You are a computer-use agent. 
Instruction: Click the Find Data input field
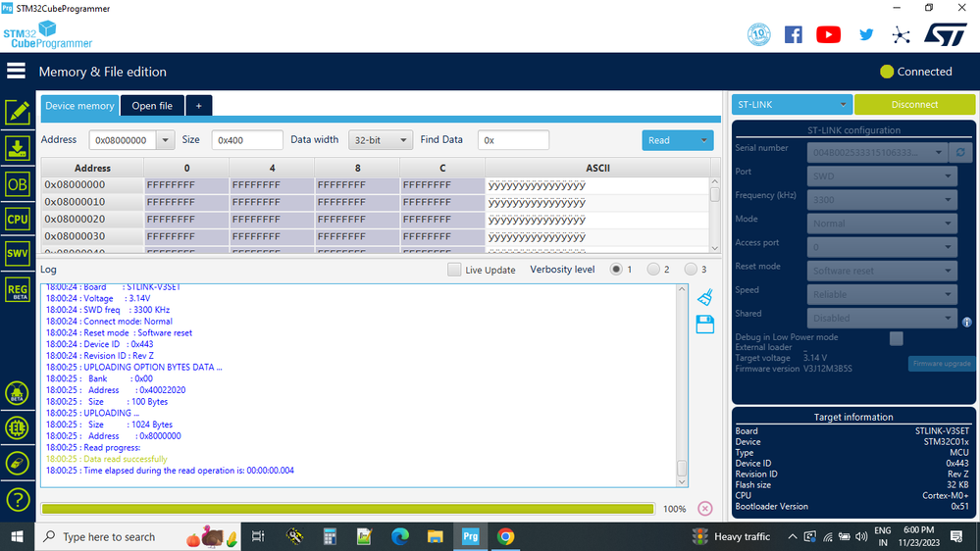(x=513, y=140)
